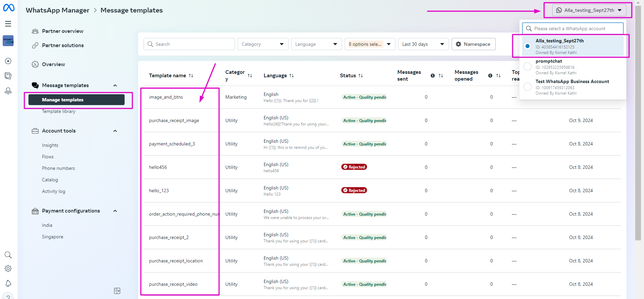
Task: Open Template library in sidebar
Action: click(59, 111)
